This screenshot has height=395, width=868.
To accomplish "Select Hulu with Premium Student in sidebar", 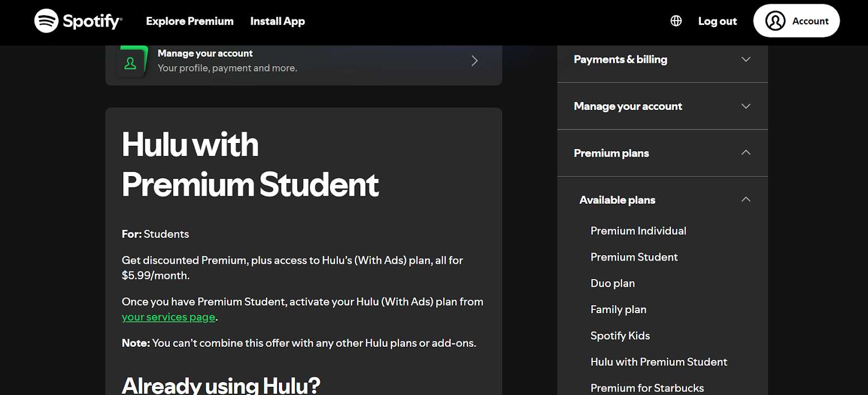I will click(659, 362).
